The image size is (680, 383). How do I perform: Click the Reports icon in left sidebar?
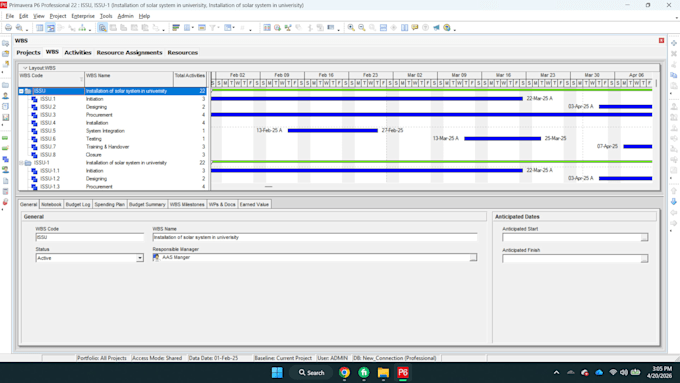click(5, 106)
